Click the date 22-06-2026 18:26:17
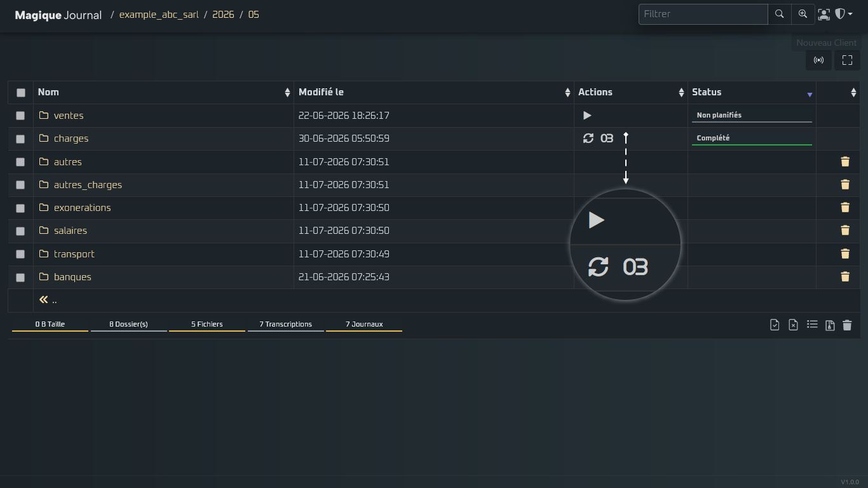This screenshot has width=868, height=488. 344,116
